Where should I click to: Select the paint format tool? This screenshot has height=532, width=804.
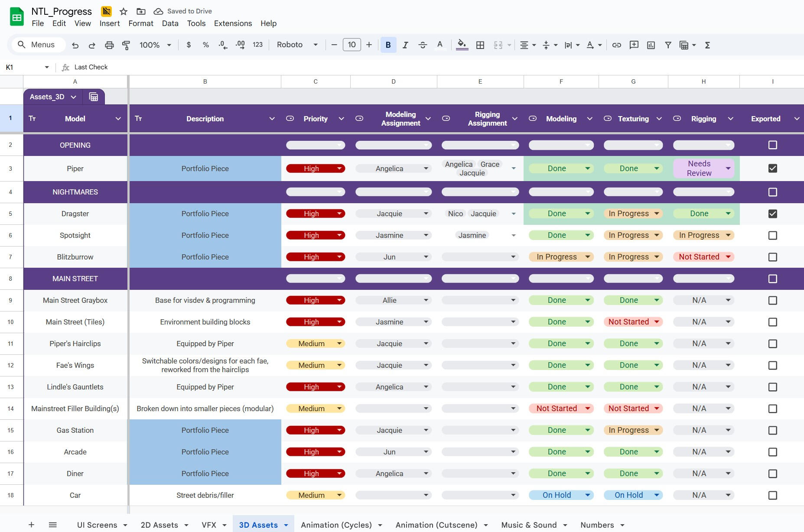point(126,45)
